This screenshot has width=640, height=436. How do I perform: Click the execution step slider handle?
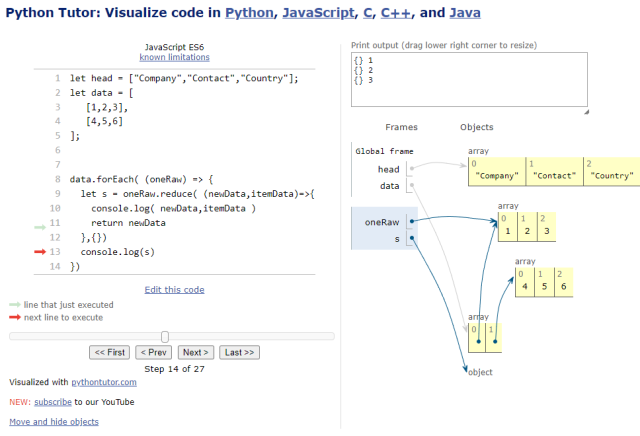[x=165, y=337]
